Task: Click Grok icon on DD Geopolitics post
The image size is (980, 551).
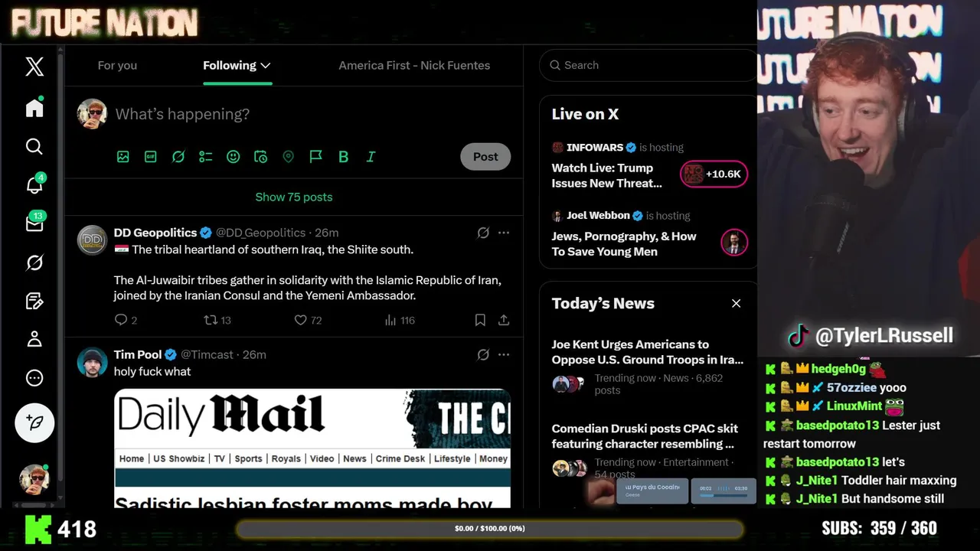Action: tap(483, 233)
